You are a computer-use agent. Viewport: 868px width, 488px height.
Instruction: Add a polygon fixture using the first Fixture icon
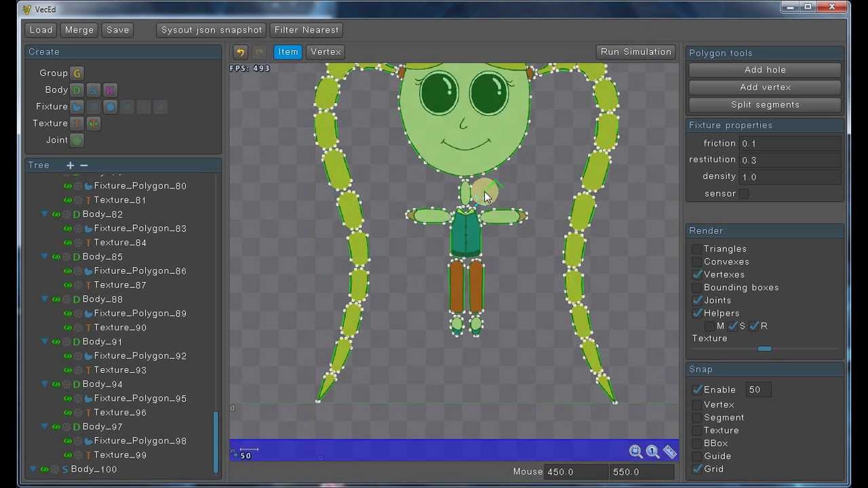[77, 107]
